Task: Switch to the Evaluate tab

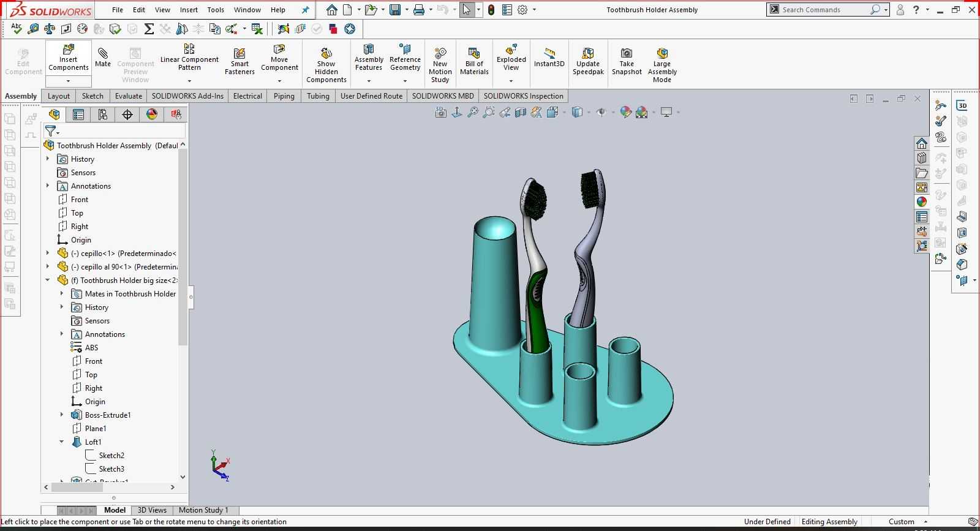Action: [129, 96]
